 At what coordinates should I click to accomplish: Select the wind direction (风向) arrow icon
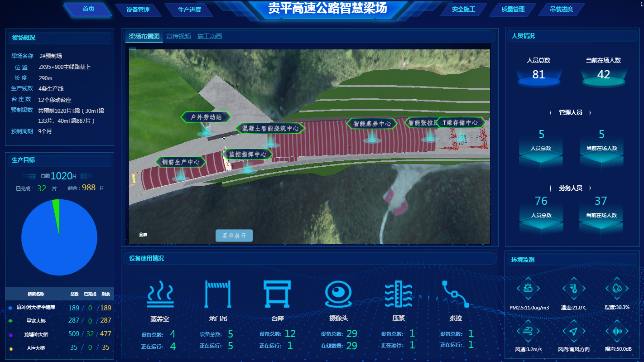click(574, 331)
